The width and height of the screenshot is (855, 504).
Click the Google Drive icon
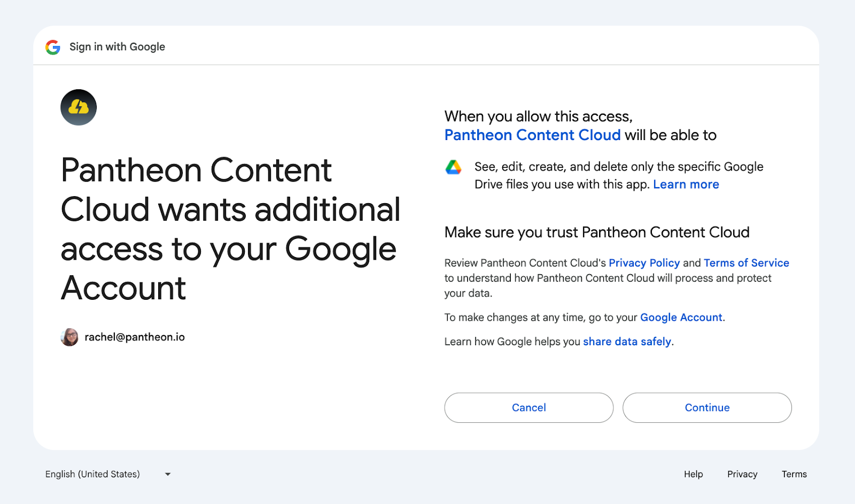tap(454, 167)
